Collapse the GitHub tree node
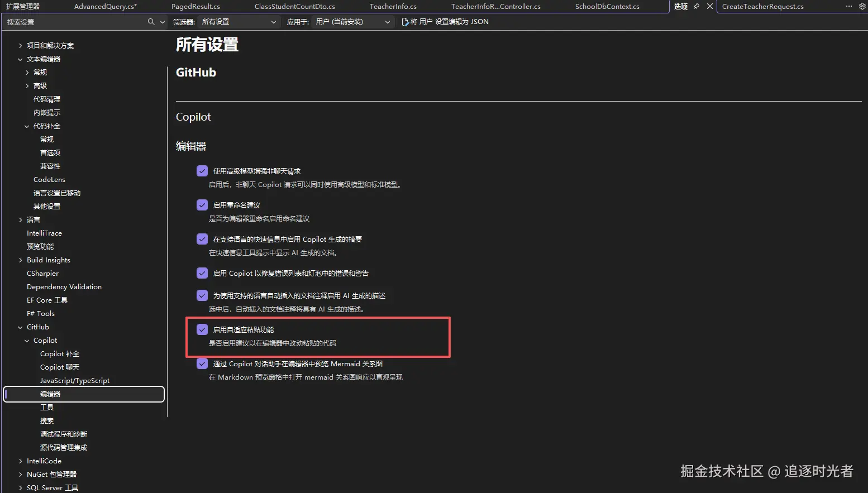868x493 pixels. [21, 327]
